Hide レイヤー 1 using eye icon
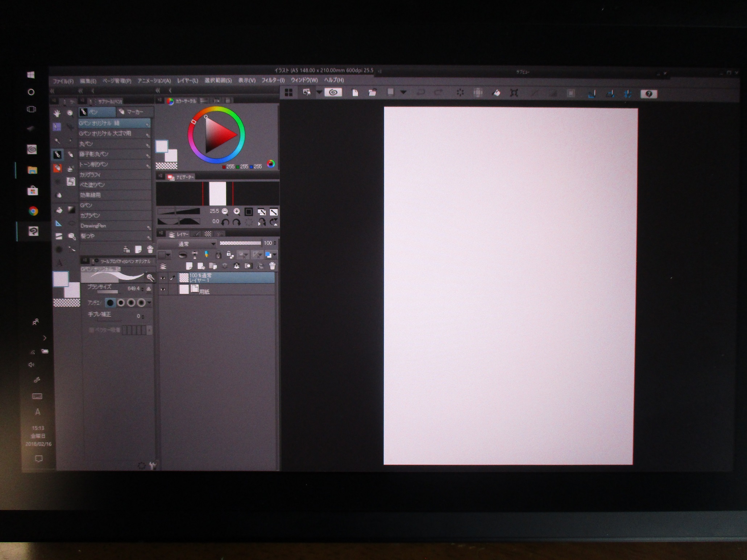 (163, 278)
